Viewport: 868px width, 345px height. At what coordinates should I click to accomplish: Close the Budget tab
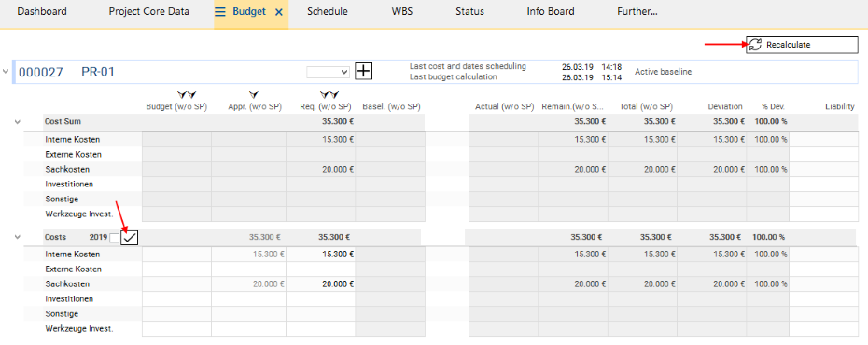pyautogui.click(x=278, y=11)
